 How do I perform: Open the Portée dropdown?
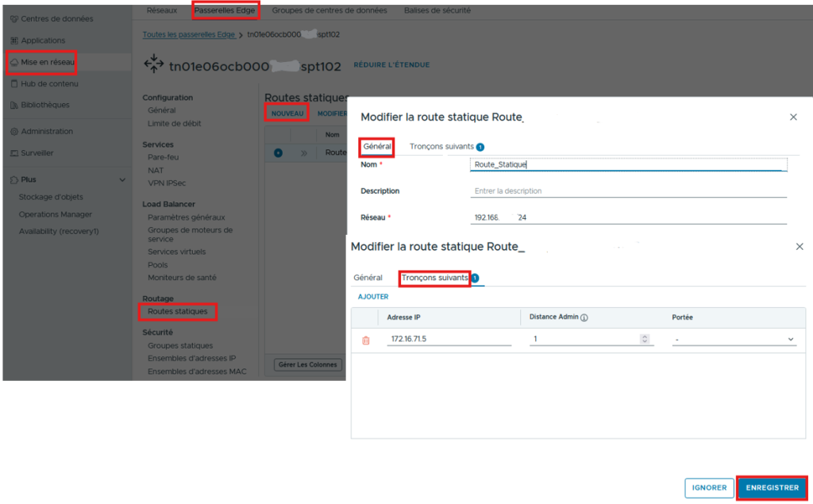(733, 340)
